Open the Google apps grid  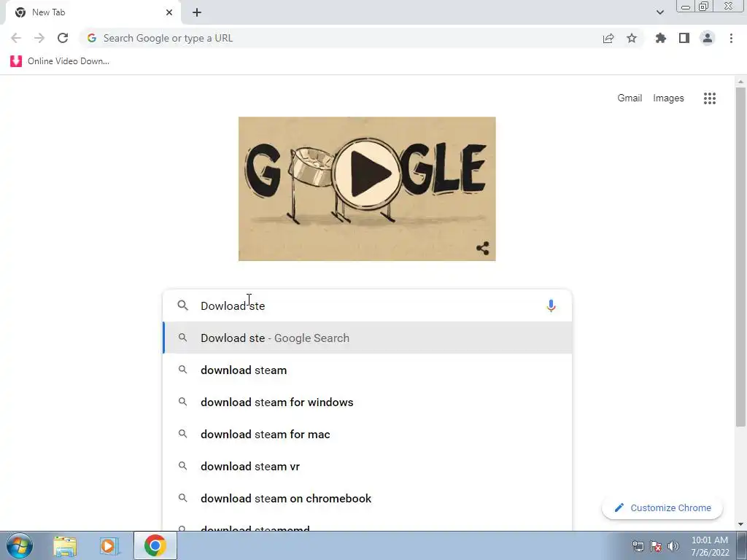click(x=710, y=98)
